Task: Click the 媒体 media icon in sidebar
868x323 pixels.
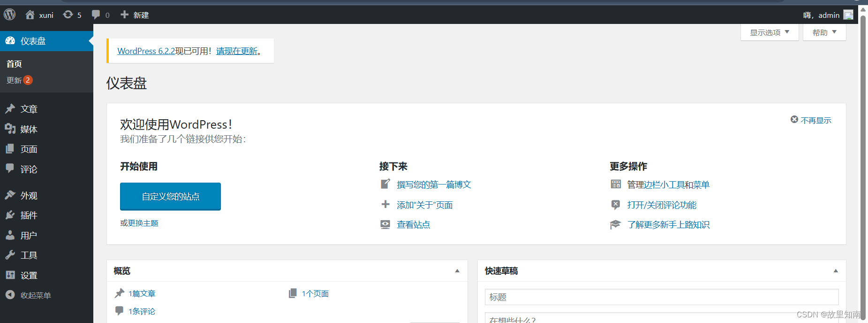Action: 10,129
